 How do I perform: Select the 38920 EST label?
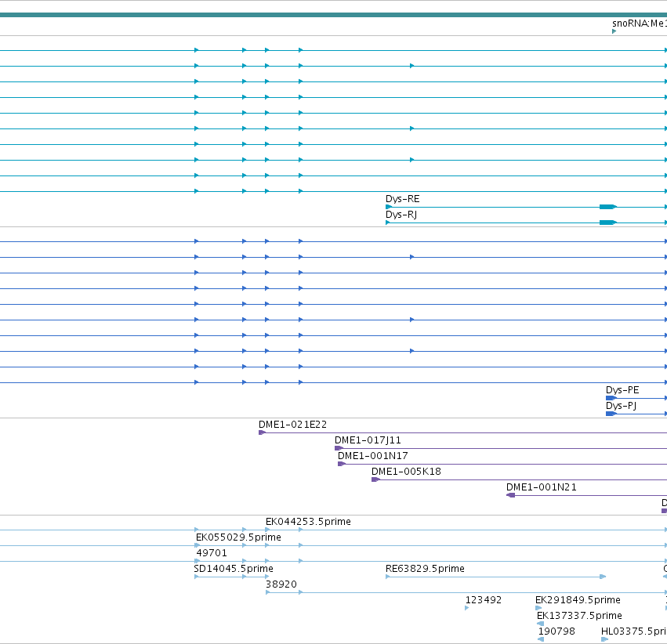[281, 585]
